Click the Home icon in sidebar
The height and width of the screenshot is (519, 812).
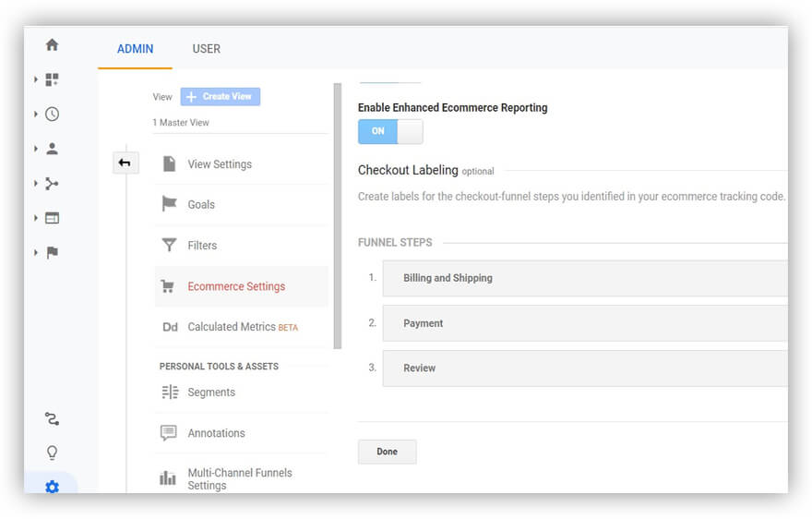point(52,45)
